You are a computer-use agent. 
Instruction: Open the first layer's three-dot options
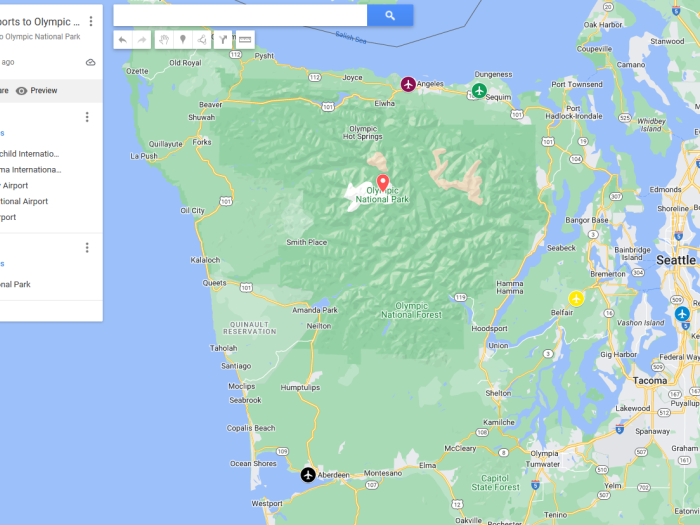tap(87, 117)
